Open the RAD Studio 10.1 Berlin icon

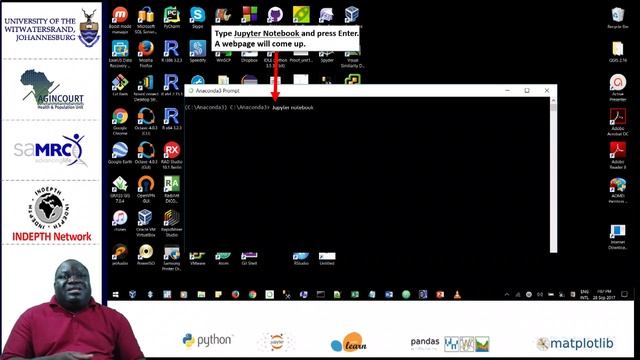point(171,155)
